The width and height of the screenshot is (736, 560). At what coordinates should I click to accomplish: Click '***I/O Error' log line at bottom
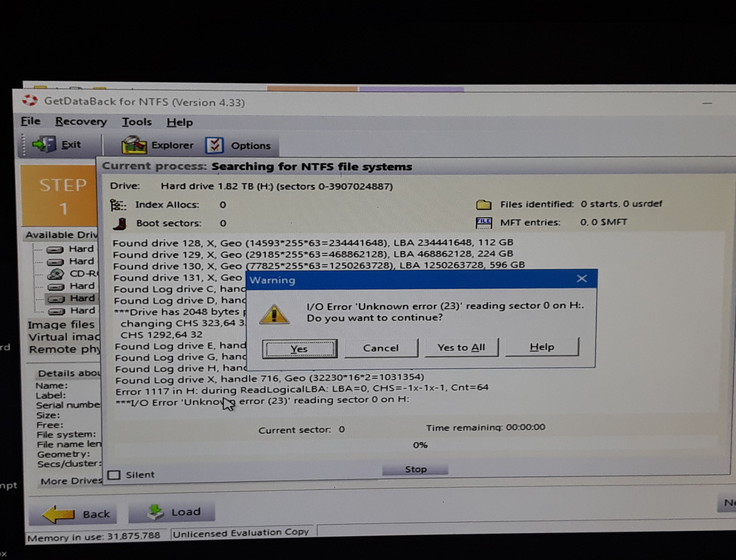click(262, 401)
